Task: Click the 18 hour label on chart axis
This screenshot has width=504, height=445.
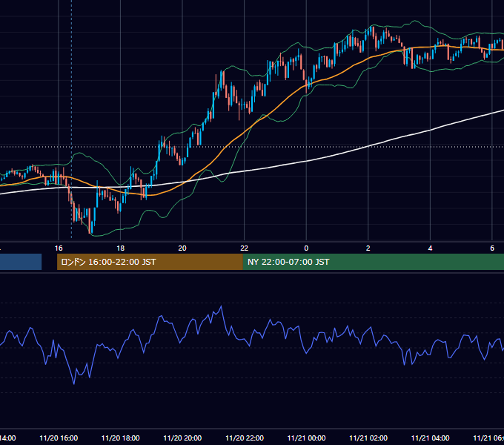Action: 121,248
